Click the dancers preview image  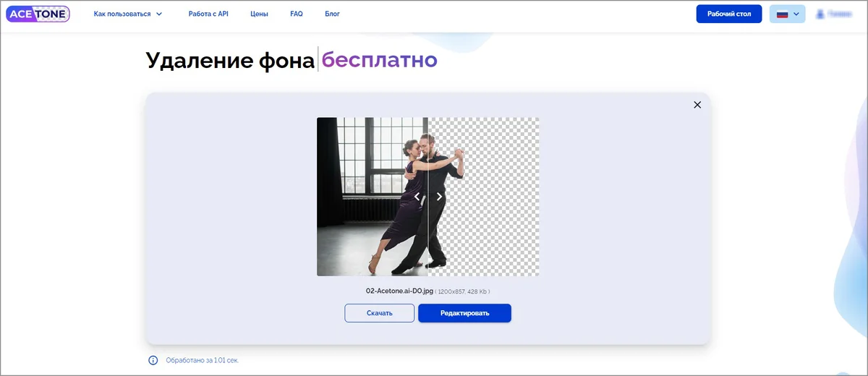coord(427,197)
